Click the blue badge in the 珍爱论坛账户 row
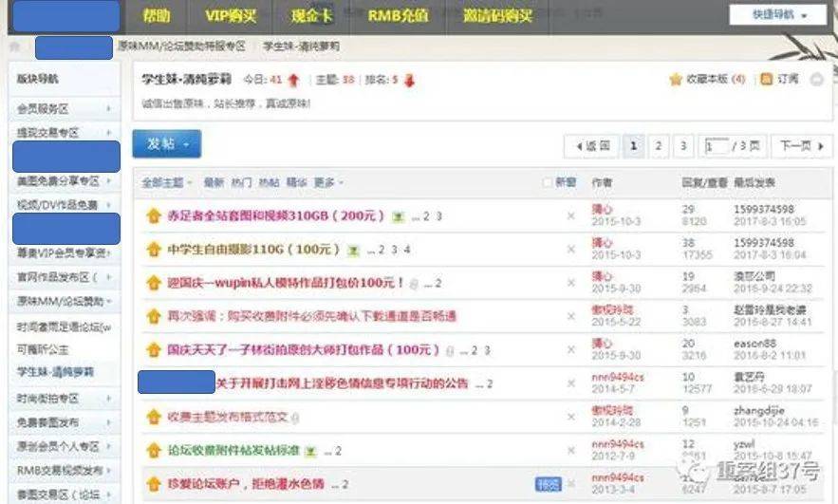This screenshot has width=838, height=504. click(x=549, y=484)
